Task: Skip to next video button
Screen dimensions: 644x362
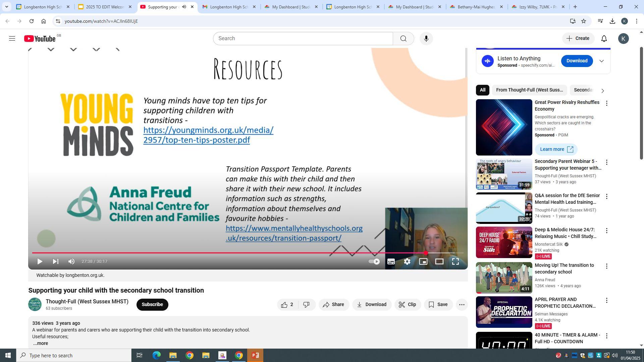Action: click(x=56, y=261)
